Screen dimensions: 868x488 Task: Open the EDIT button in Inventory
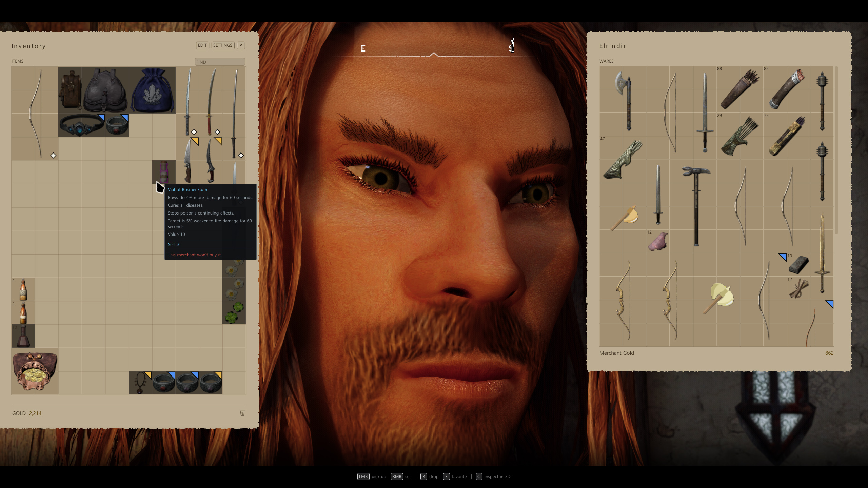point(202,45)
